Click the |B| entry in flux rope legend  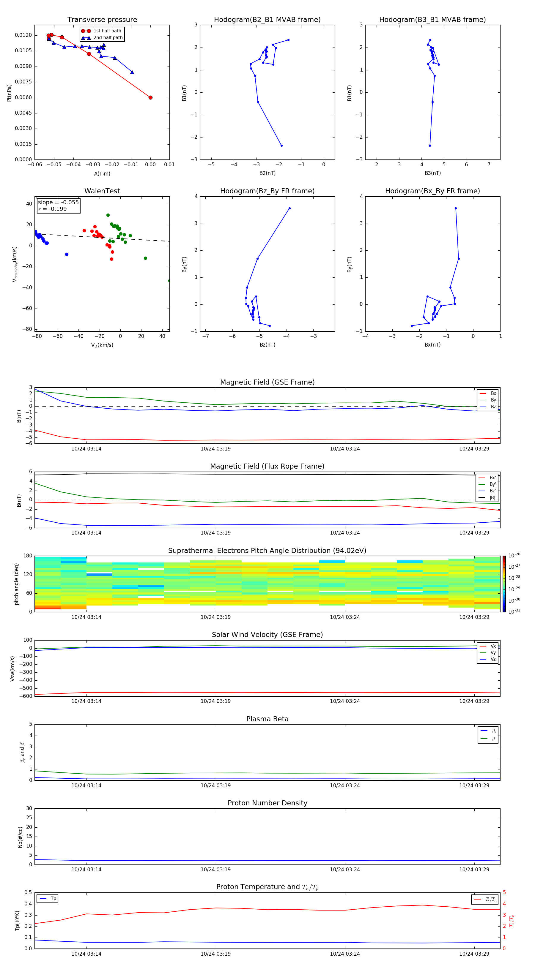coord(487,498)
